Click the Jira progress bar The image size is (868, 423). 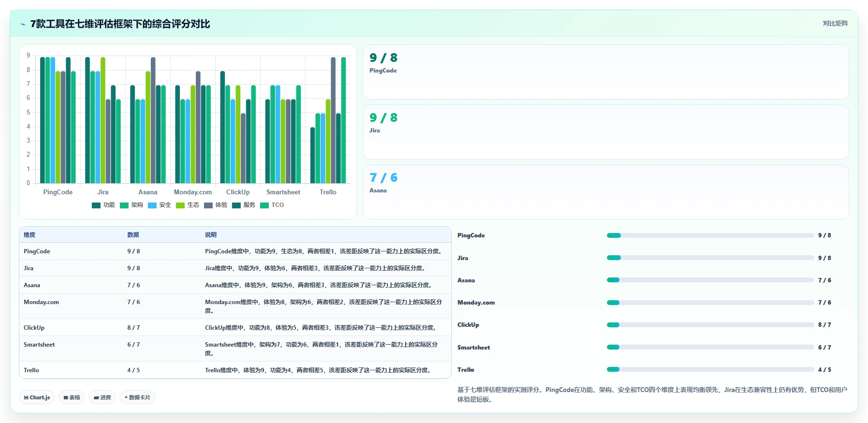(710, 258)
